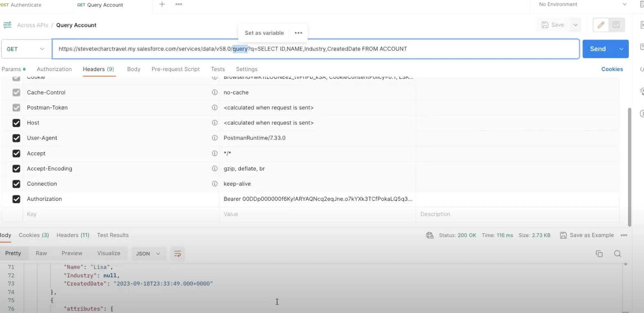Open the No Environment selector
Screen dimensions: 644x313
[x=582, y=5]
